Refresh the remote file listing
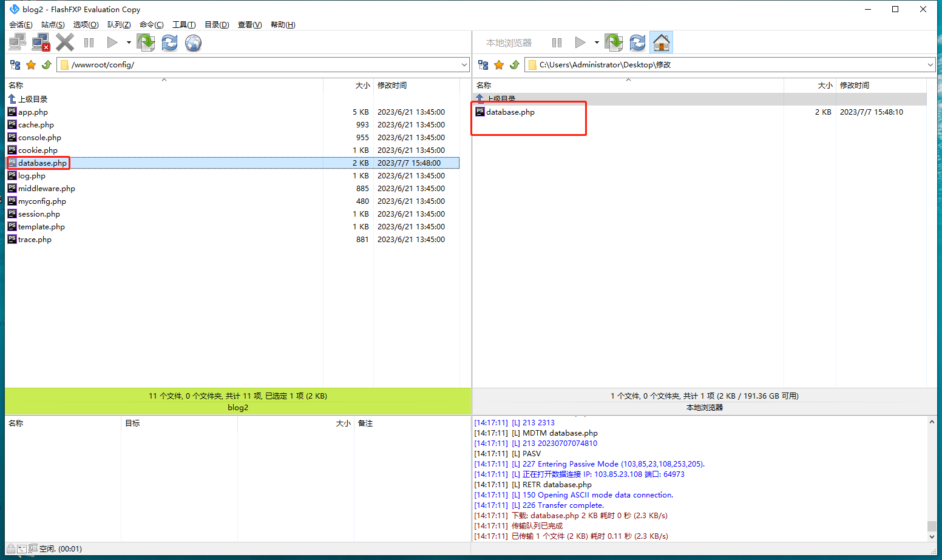The image size is (942, 560). coord(169,42)
